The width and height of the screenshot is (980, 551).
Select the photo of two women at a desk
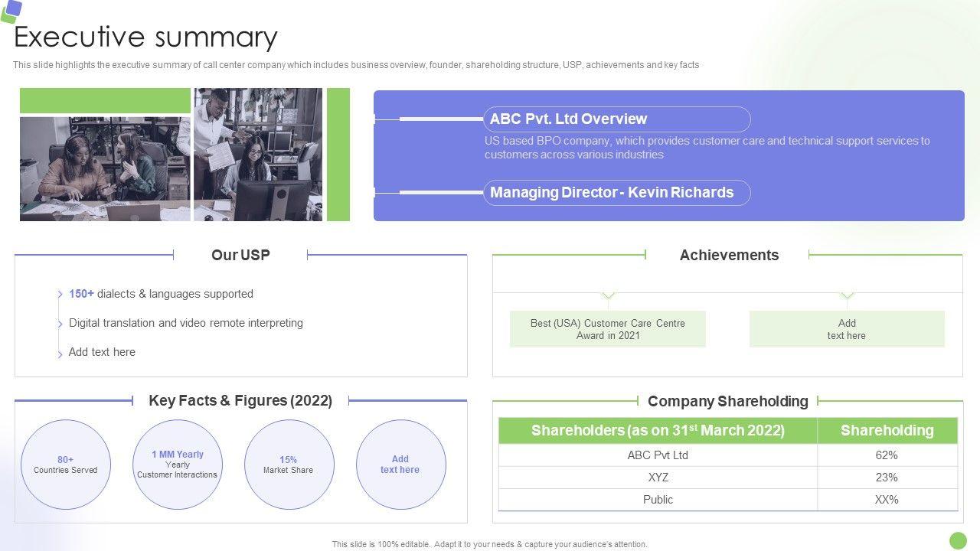click(105, 169)
